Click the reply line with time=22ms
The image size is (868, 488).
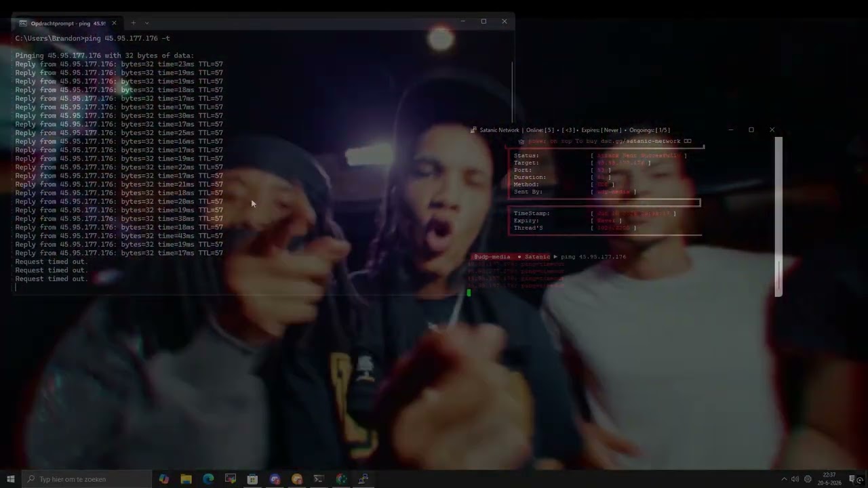coord(119,167)
